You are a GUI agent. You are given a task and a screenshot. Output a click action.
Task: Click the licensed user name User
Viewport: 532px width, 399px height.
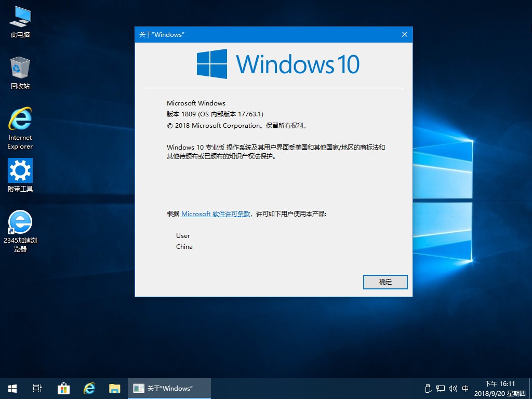pos(183,235)
